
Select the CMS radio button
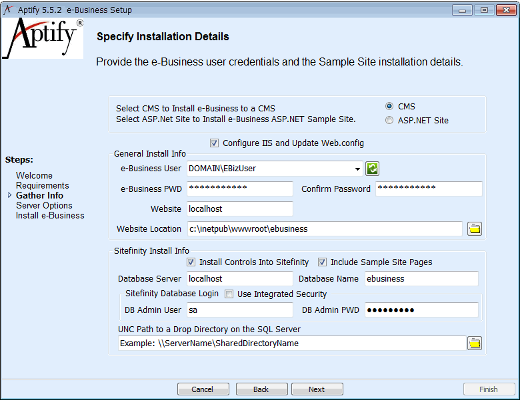389,106
